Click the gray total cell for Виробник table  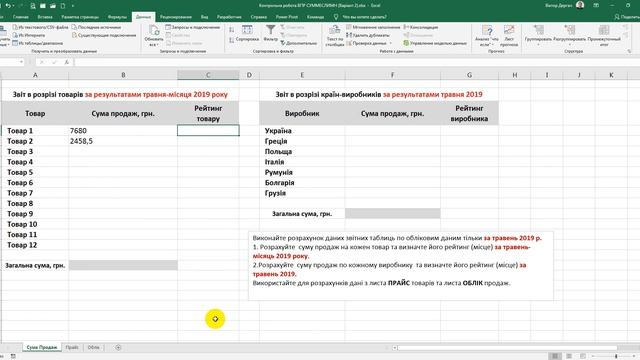[x=393, y=213]
